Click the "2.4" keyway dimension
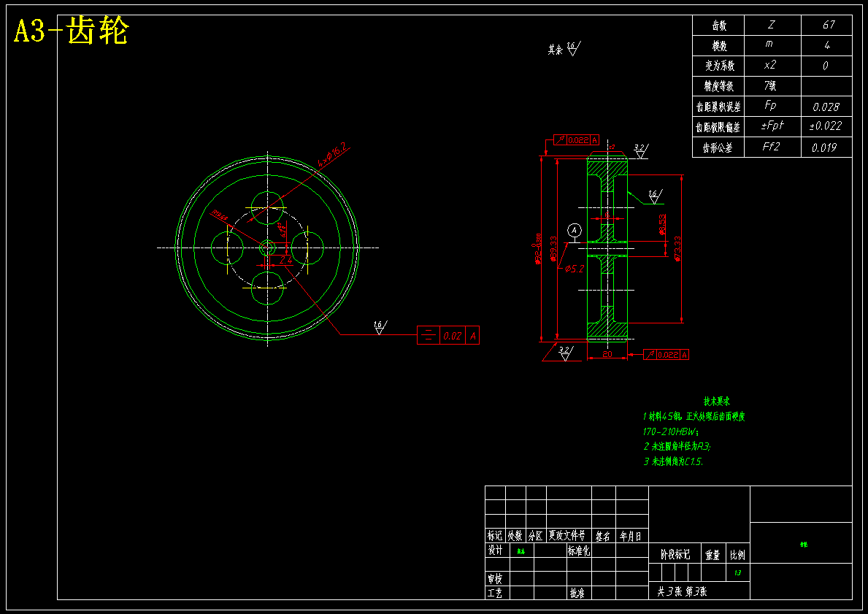This screenshot has width=868, height=614. [x=285, y=260]
